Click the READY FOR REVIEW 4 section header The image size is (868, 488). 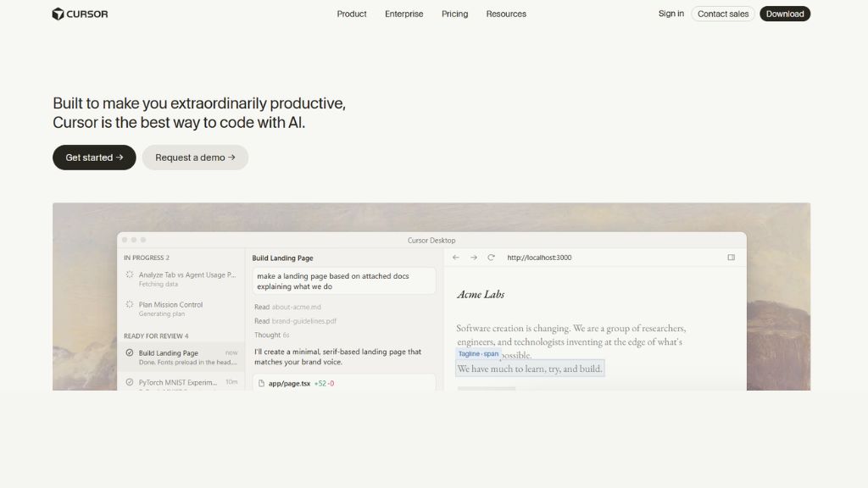(x=156, y=335)
